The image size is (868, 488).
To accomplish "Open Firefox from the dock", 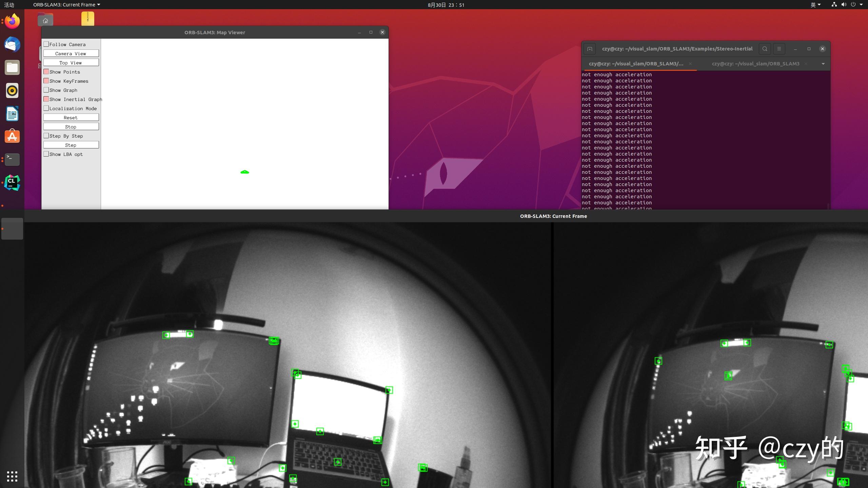I will (x=12, y=22).
